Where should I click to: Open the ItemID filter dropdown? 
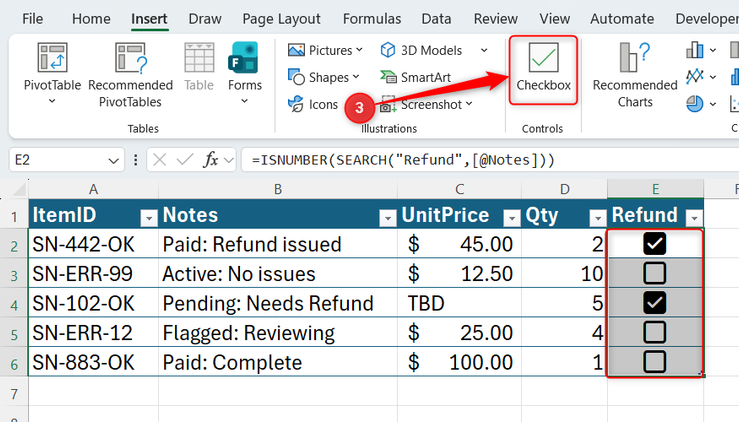[x=149, y=218]
